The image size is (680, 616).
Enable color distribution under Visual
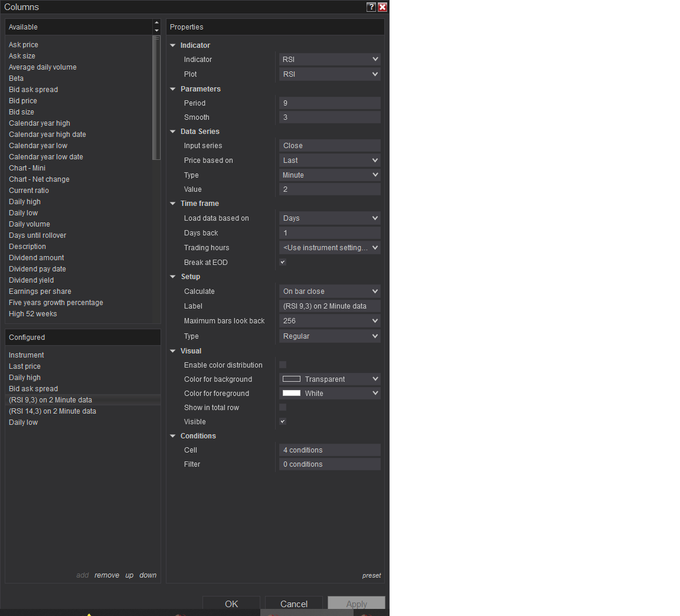click(x=282, y=365)
